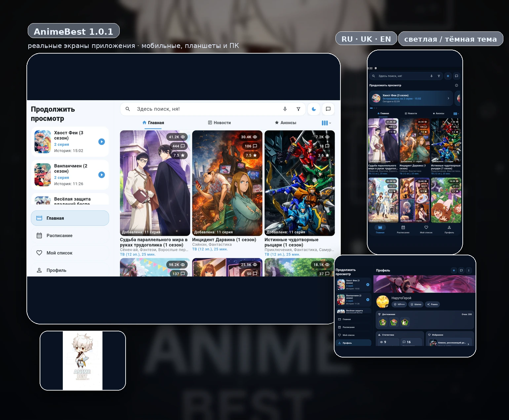Click the Профиль person icon in sidebar

[39, 270]
